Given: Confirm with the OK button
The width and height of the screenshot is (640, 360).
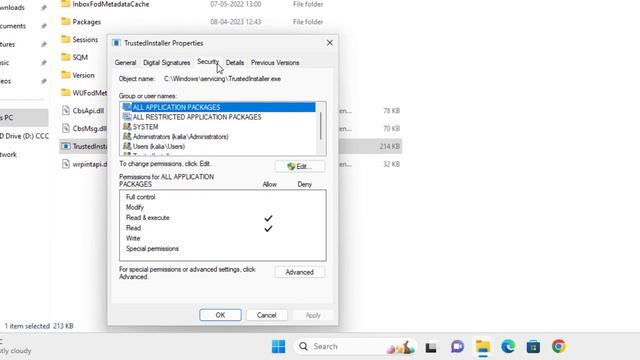Looking at the screenshot, I should (220, 315).
